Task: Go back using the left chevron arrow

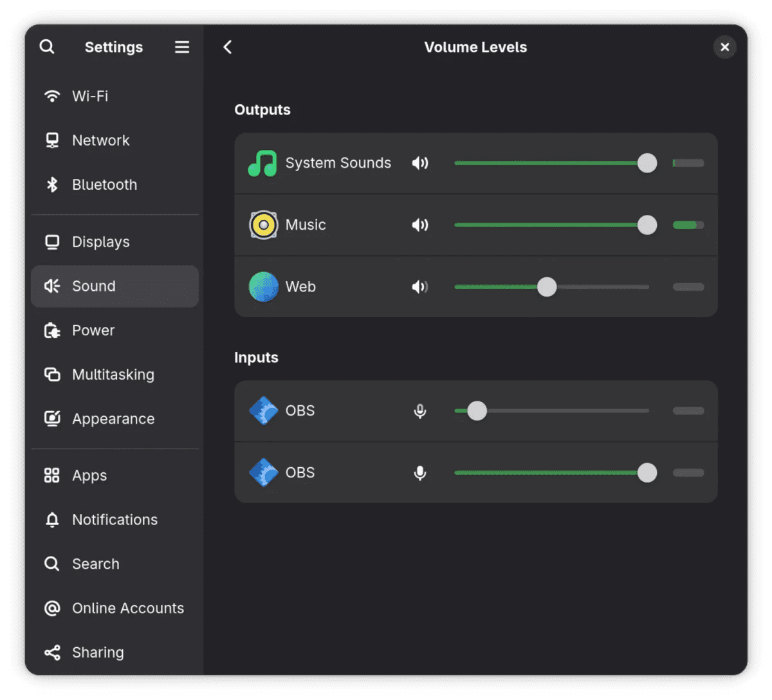Action: pyautogui.click(x=227, y=47)
